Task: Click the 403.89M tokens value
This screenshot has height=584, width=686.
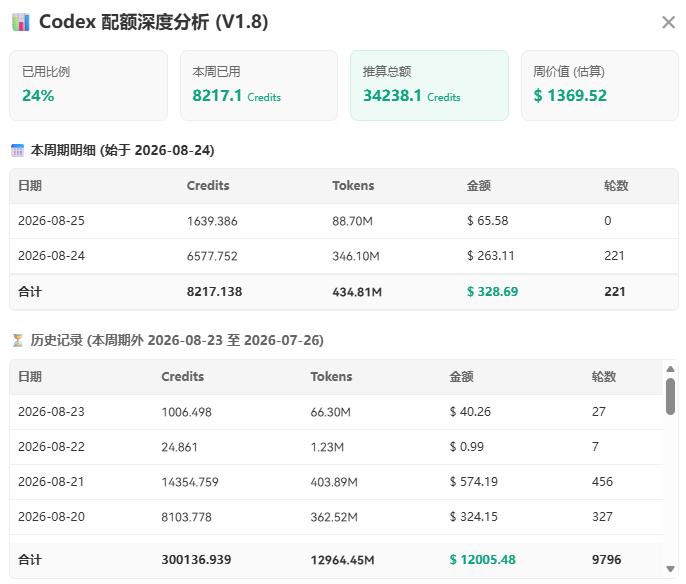Action: pyautogui.click(x=334, y=482)
